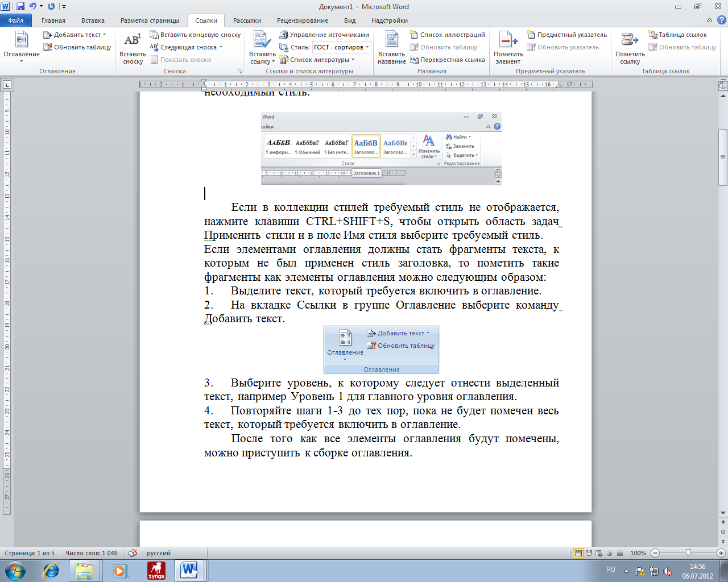
Task: Click Select Browse Object button
Action: point(723,531)
